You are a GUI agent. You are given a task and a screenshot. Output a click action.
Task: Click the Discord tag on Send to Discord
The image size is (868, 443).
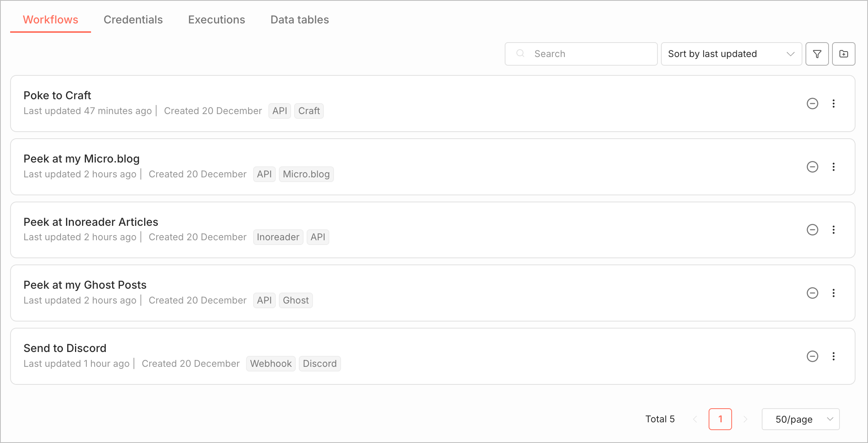(x=320, y=364)
